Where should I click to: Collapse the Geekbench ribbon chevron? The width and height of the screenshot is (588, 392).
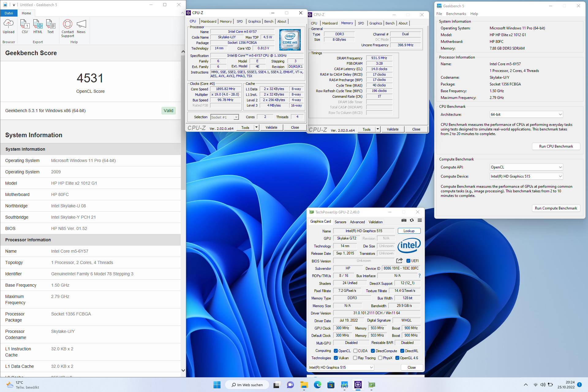(183, 13)
